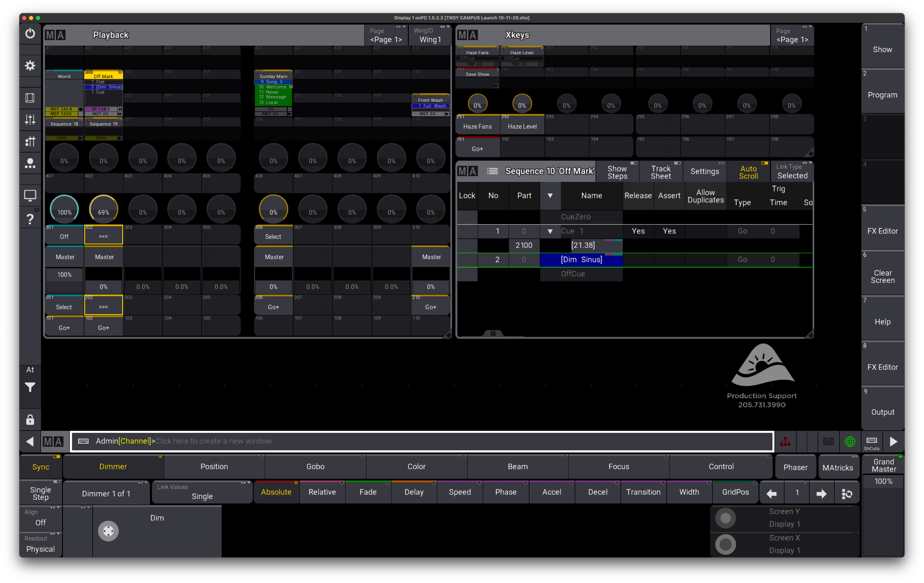Click the window layout icon below the gear

30,98
